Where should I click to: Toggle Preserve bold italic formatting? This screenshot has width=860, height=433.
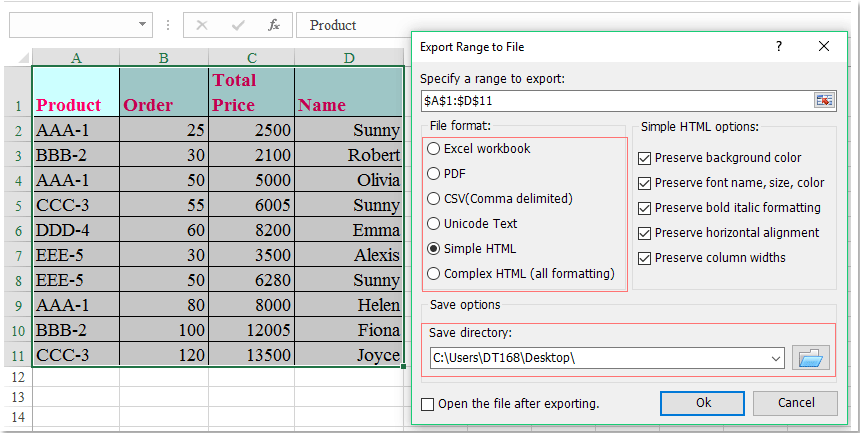point(645,209)
